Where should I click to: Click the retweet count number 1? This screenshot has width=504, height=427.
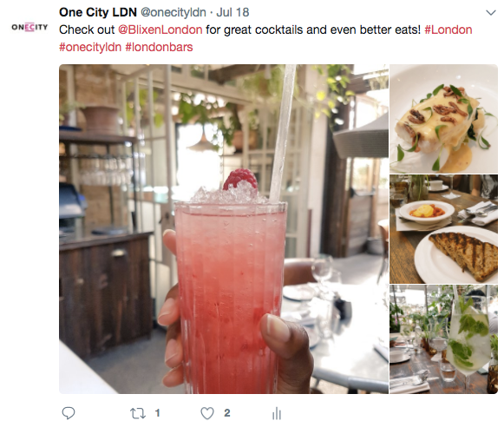tap(158, 413)
